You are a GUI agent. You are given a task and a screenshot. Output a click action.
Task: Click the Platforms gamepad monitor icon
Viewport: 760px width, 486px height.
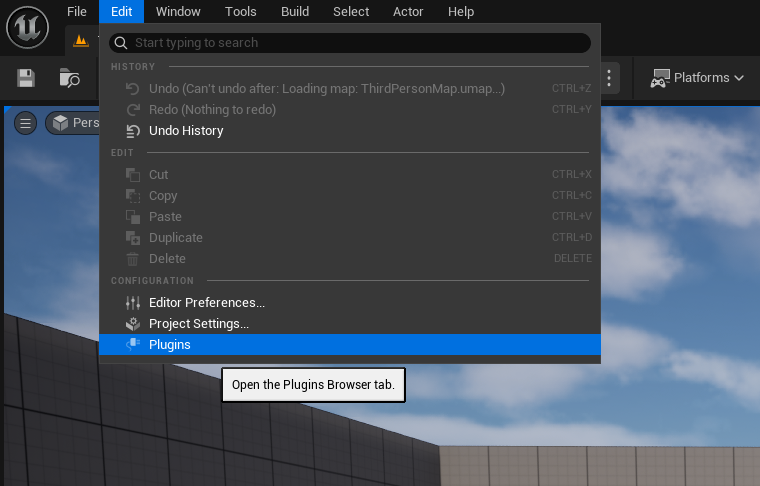click(x=660, y=78)
